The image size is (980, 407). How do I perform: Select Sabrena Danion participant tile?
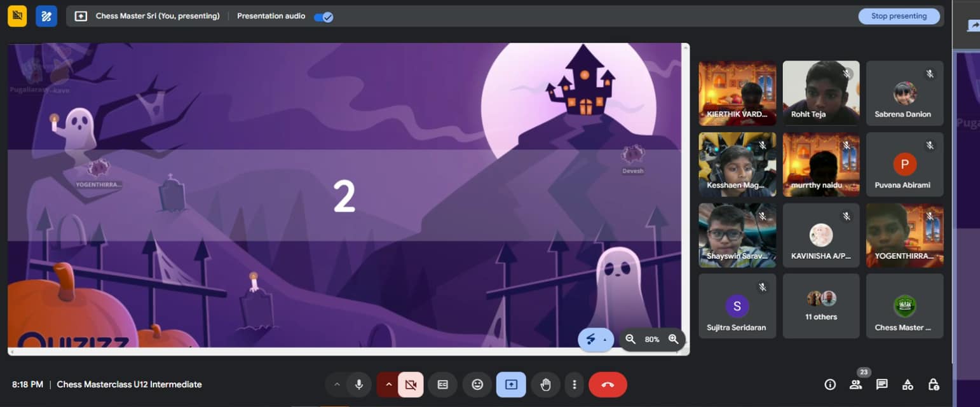pos(904,93)
